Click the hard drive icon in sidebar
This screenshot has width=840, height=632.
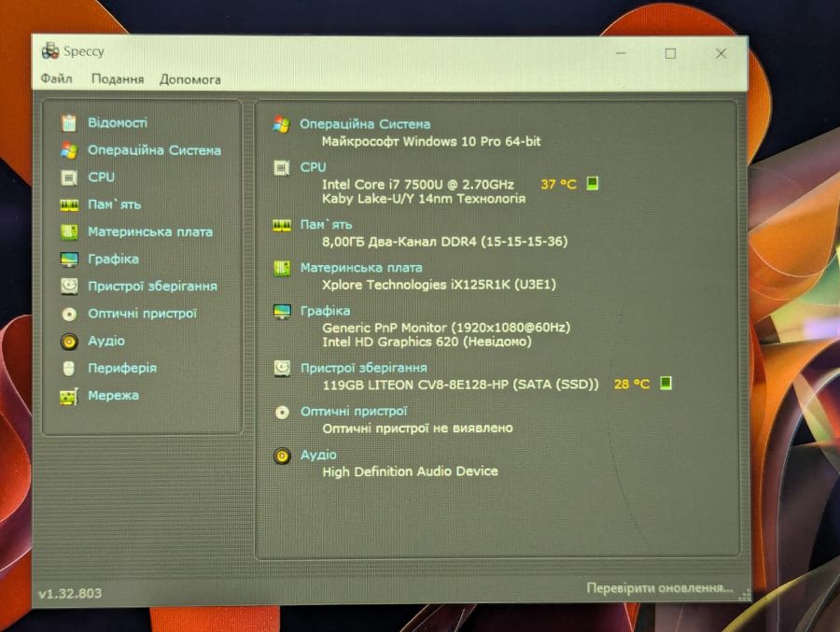coord(69,287)
